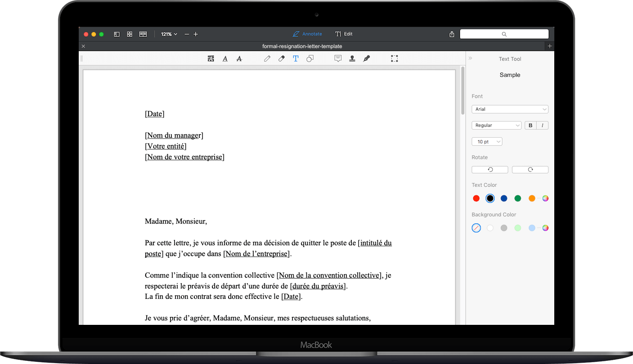Select the eraser tool
Screen dimensions: 633x364
282,58
